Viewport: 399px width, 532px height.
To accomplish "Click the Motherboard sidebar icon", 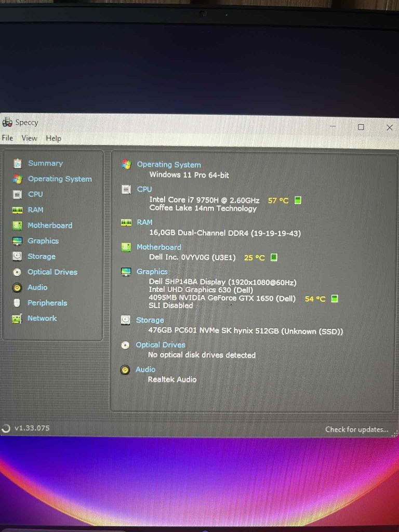I will (17, 225).
